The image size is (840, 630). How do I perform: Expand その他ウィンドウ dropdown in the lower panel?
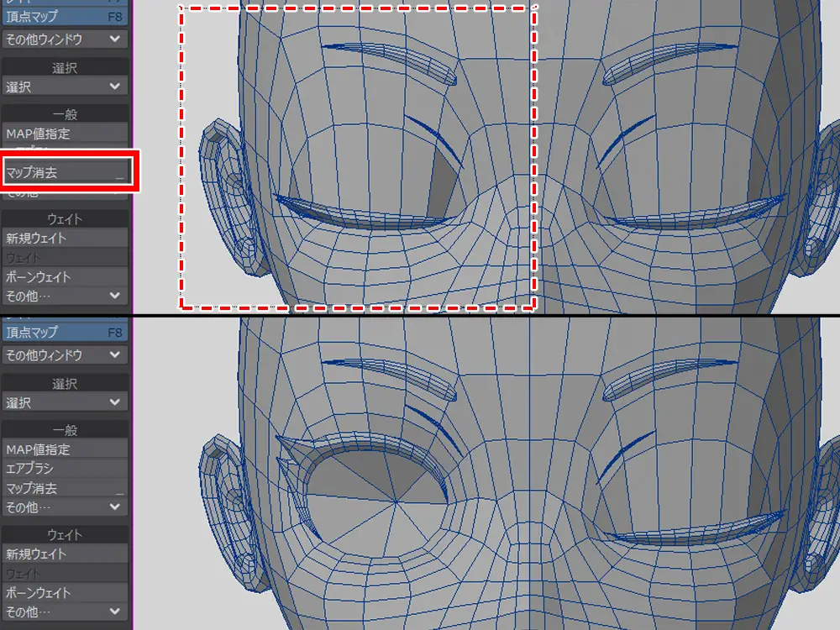[66, 354]
